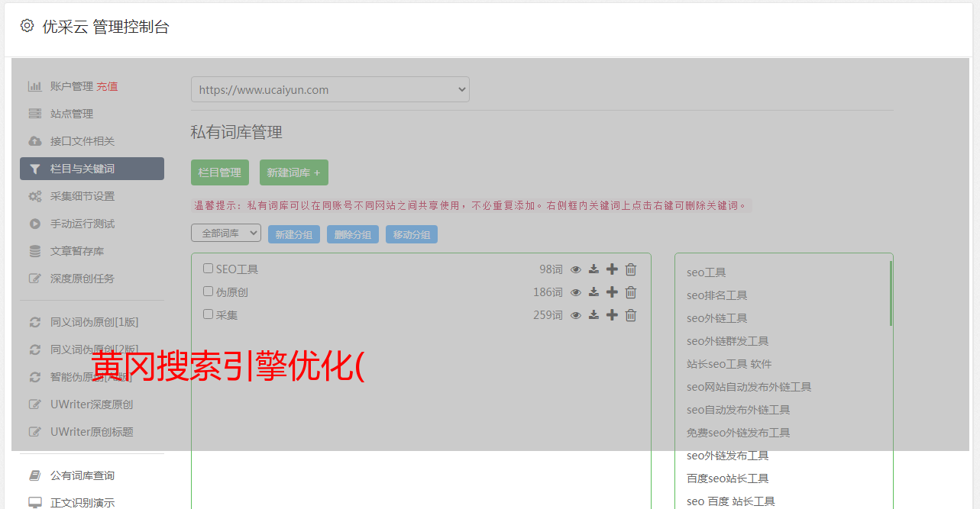Click the 删除分组 button
980x509 pixels.
click(x=353, y=234)
